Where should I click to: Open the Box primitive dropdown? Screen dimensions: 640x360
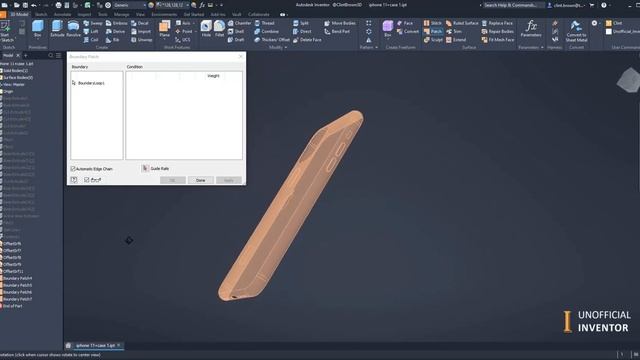pyautogui.click(x=38, y=39)
